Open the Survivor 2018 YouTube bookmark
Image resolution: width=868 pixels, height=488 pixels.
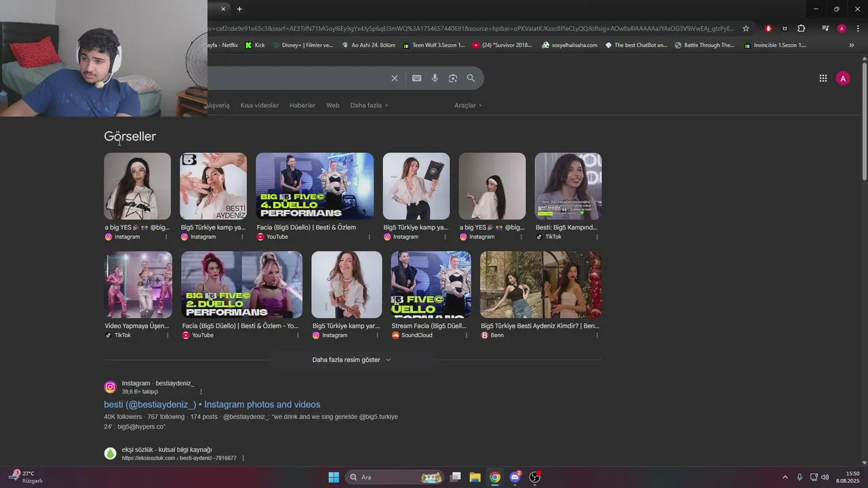502,45
